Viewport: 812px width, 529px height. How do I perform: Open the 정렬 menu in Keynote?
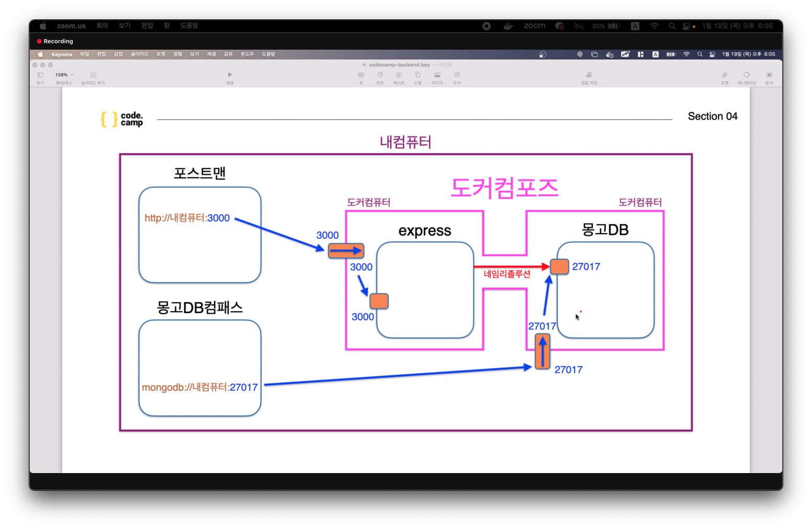click(178, 54)
